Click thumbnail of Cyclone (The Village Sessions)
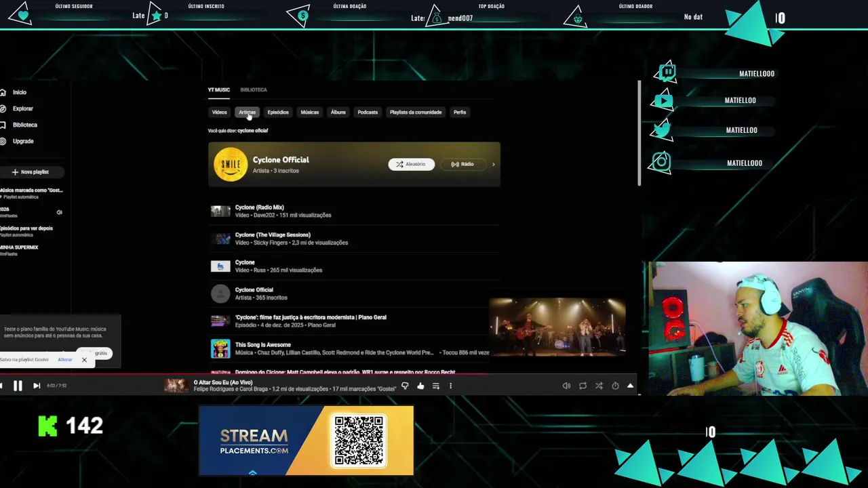868x488 pixels. [x=220, y=239]
